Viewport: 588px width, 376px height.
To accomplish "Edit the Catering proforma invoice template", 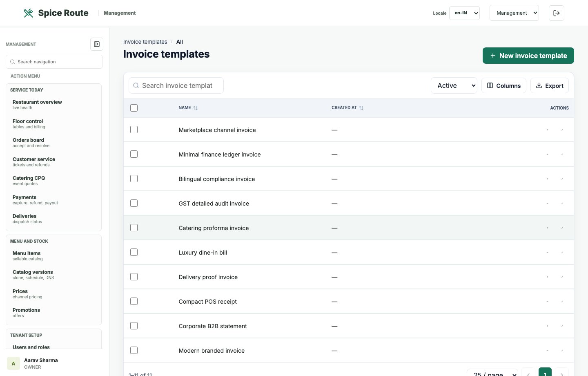I will point(562,228).
